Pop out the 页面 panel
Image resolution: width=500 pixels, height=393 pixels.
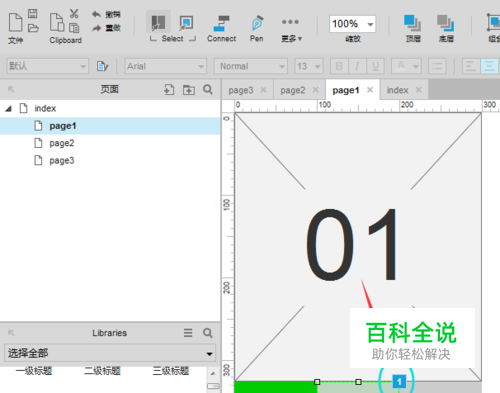click(x=11, y=89)
